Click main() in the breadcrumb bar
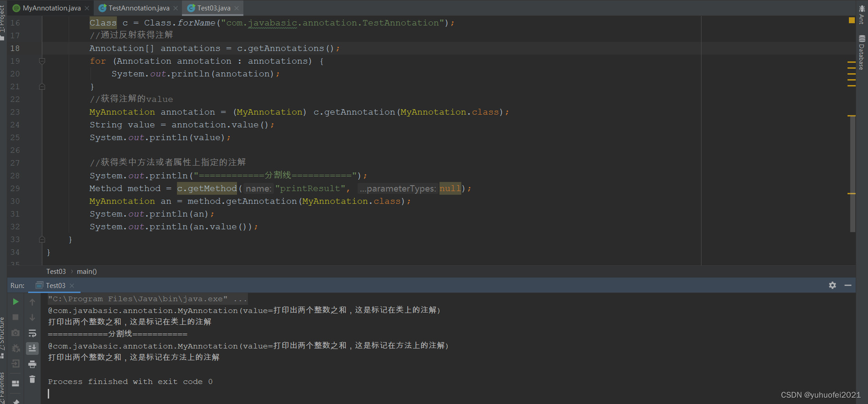This screenshot has height=404, width=868. [x=86, y=271]
